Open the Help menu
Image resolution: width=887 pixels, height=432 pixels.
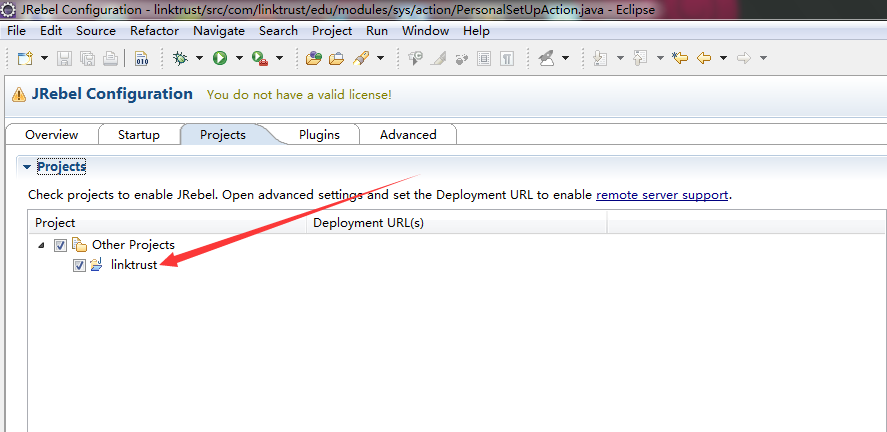(476, 31)
